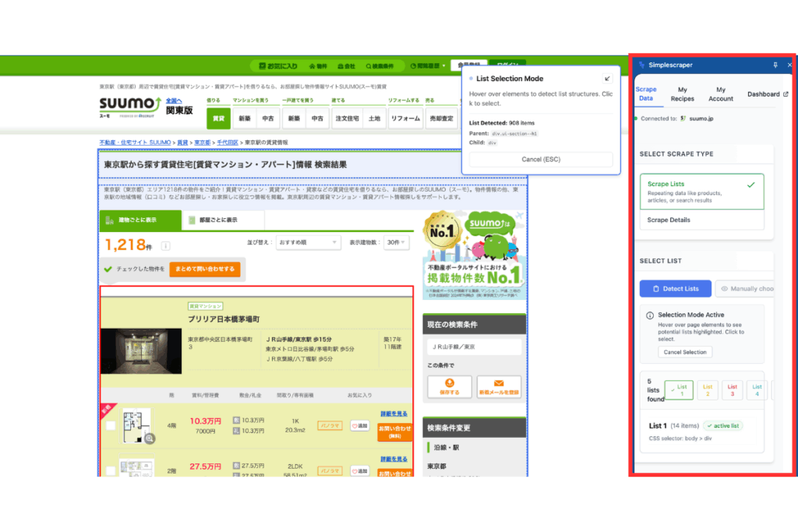798x532 pixels.
Task: Pin the Simplescraper side panel
Action: click(x=775, y=65)
